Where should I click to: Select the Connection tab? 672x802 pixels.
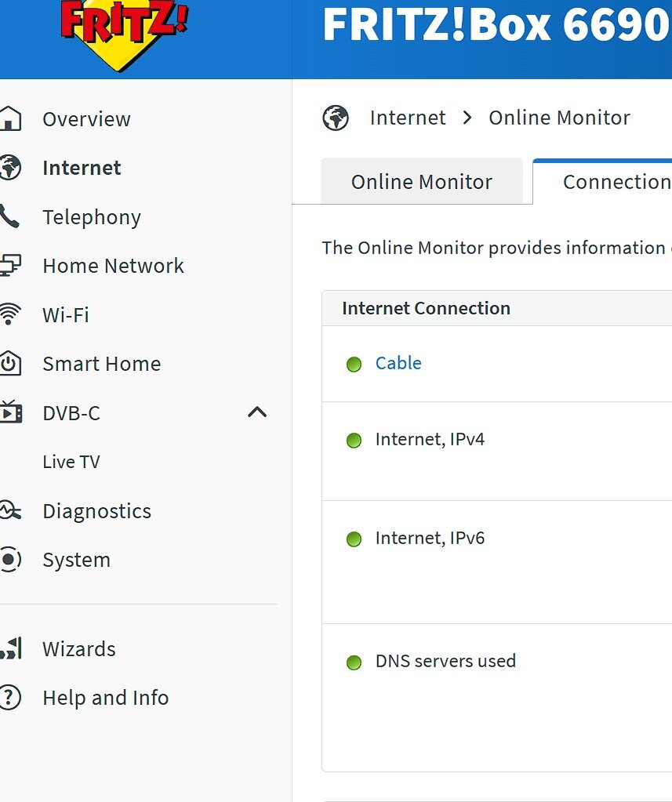pos(602,182)
